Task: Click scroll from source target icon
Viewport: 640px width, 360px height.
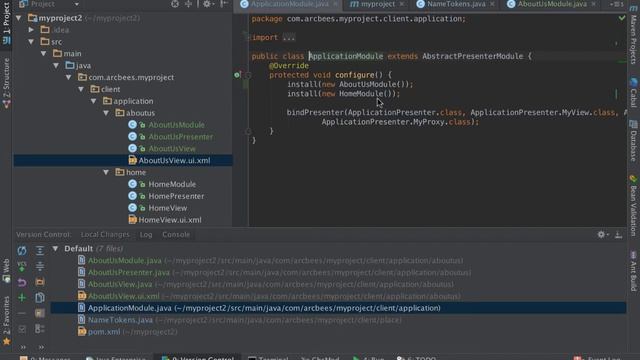Action: click(175, 4)
